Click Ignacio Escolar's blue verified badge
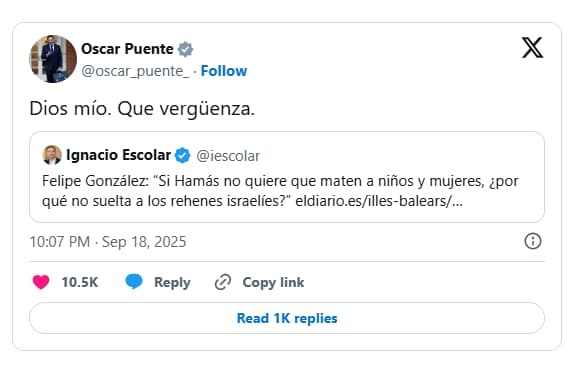 tap(182, 155)
